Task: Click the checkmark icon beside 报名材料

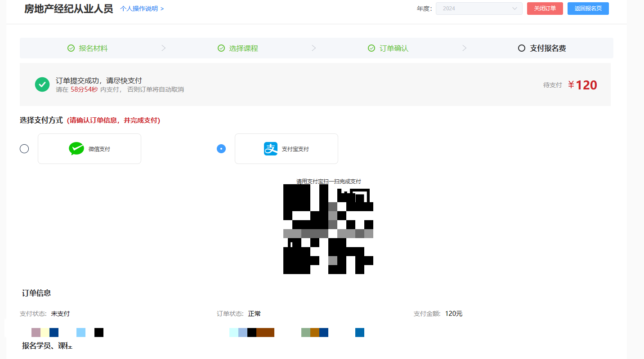Action: [71, 48]
